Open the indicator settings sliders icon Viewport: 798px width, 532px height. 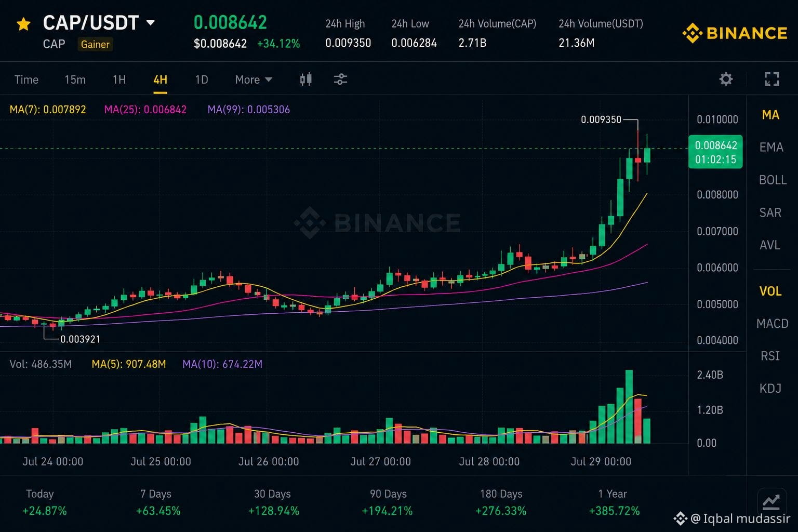click(340, 79)
